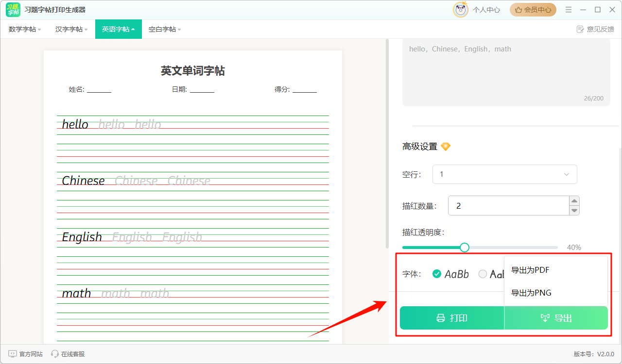Switch to the 空白字帖 tab
The image size is (622, 364).
pos(165,29)
